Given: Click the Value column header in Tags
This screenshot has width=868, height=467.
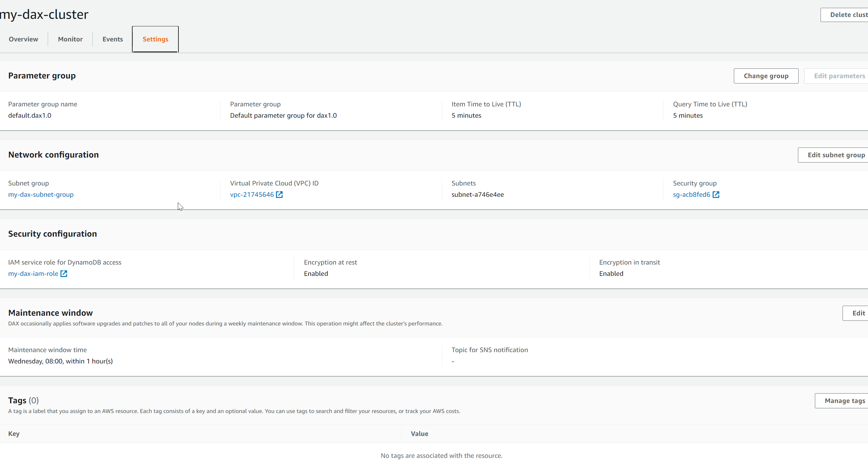Looking at the screenshot, I should coord(419,434).
